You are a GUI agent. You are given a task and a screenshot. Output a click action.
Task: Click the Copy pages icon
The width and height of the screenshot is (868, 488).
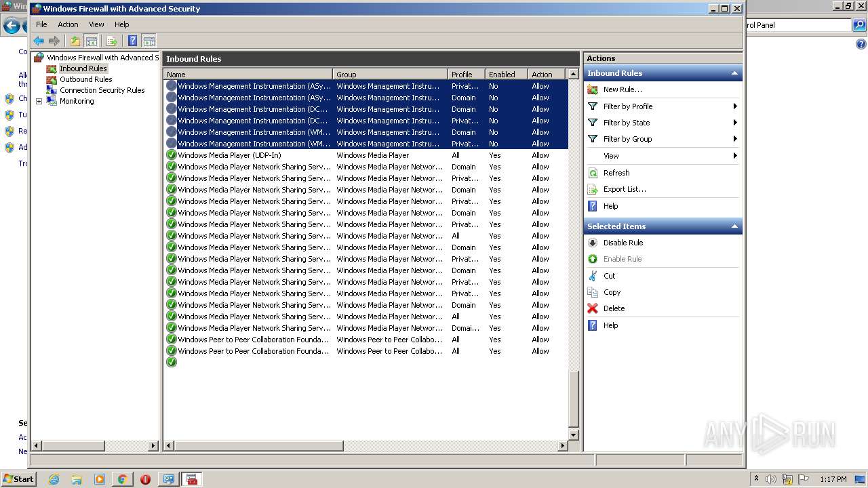(593, 292)
